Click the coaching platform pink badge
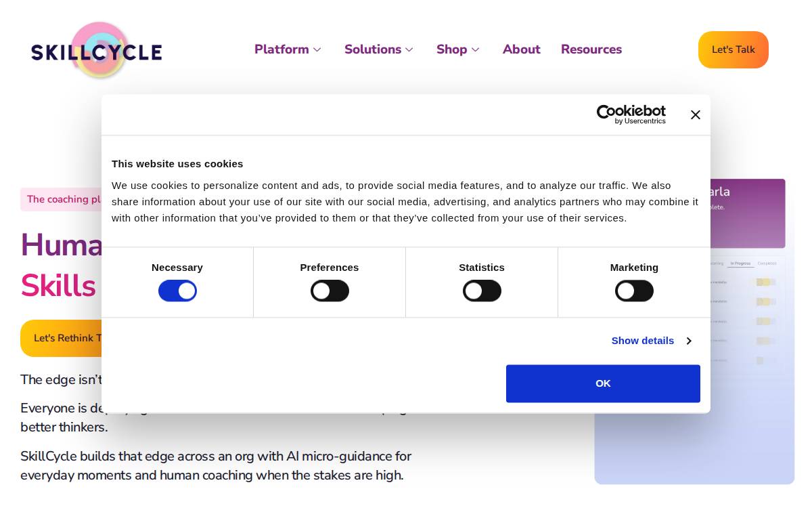Viewport: 812px width, 508px height. (x=62, y=199)
